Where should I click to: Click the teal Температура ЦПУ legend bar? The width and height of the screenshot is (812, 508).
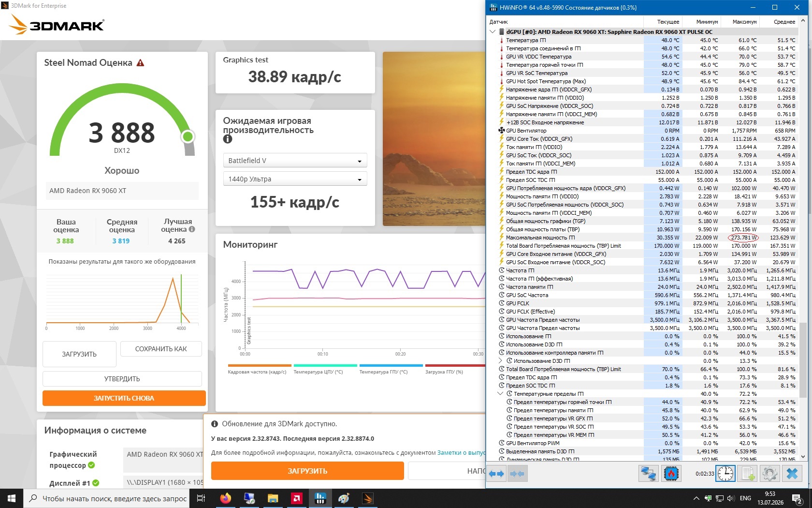(x=325, y=366)
